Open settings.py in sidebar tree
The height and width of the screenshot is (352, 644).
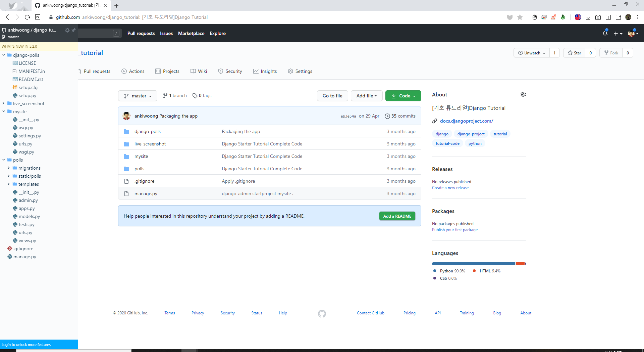coord(30,136)
